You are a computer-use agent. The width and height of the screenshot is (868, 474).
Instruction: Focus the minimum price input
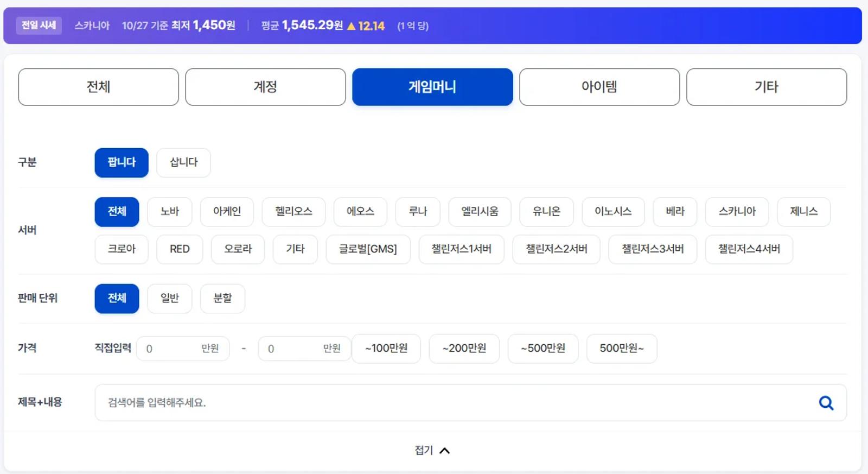pos(183,349)
